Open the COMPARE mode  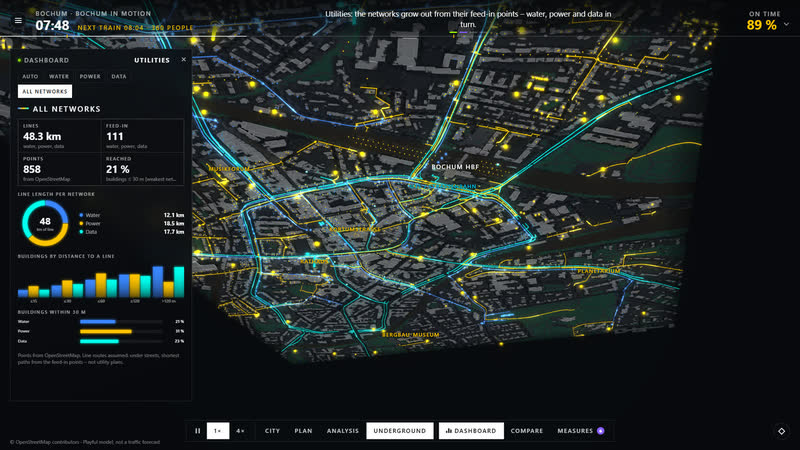527,431
